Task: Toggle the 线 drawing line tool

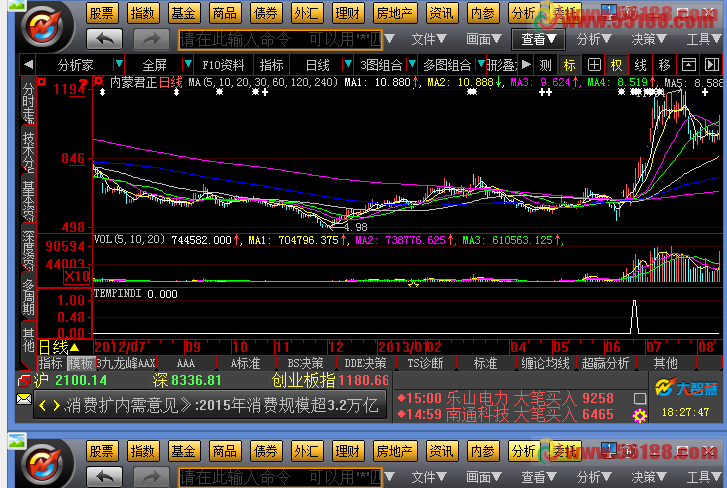Action: 640,65
